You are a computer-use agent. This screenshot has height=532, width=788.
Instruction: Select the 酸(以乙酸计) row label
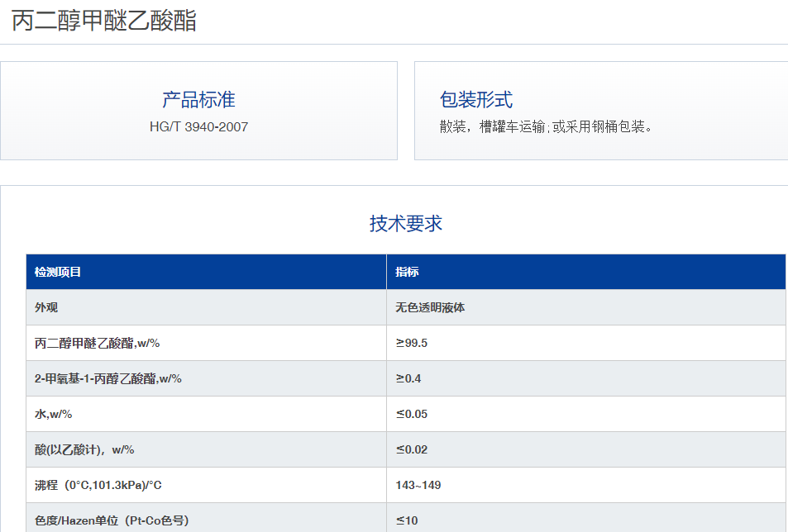click(x=84, y=449)
